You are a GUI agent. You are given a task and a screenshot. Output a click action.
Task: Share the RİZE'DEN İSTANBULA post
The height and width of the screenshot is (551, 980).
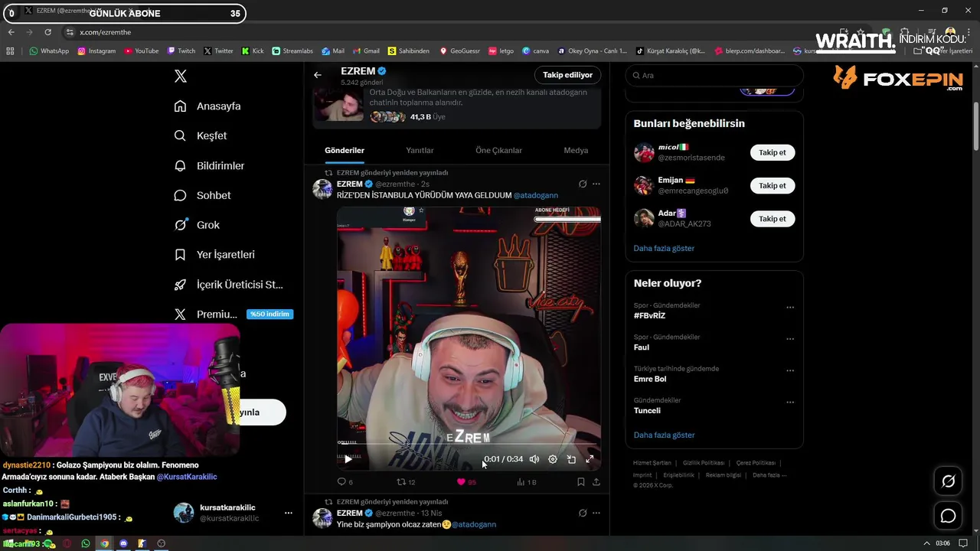[596, 482]
